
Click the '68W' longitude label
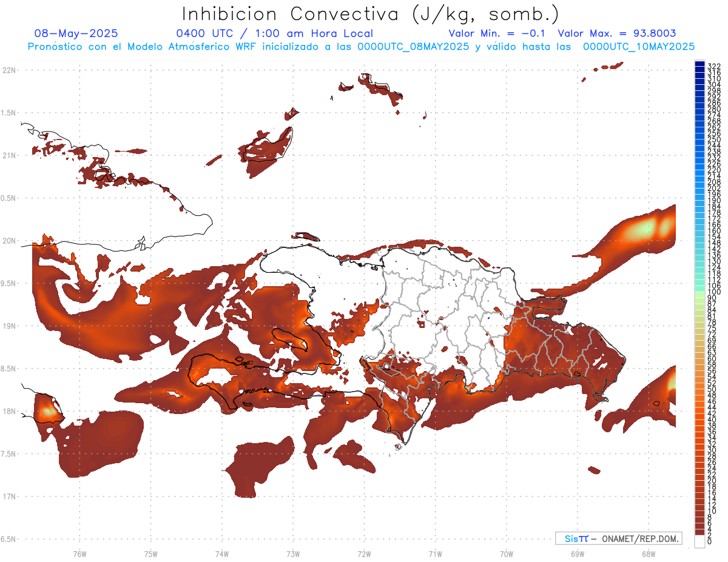(649, 554)
